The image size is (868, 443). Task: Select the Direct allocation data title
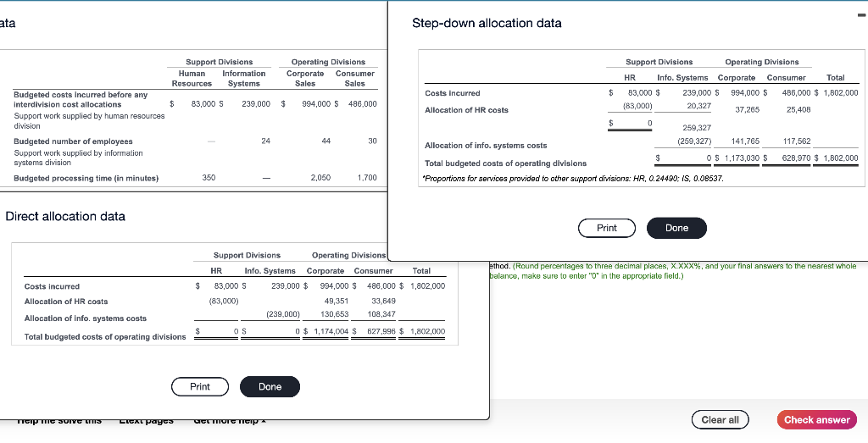[x=65, y=216]
